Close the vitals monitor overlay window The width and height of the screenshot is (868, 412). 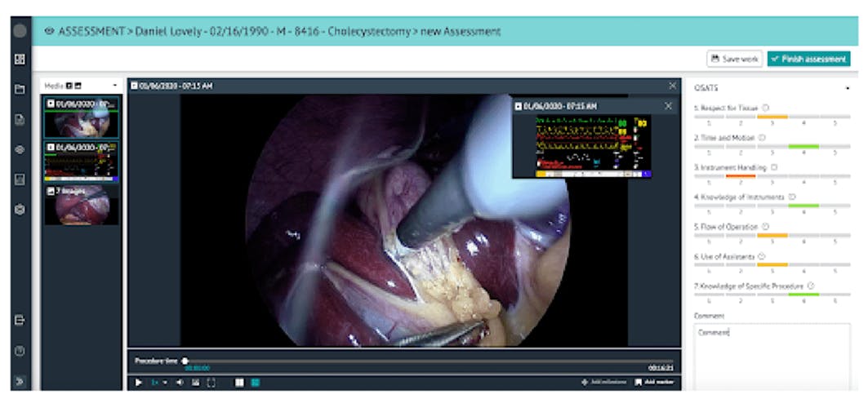668,106
